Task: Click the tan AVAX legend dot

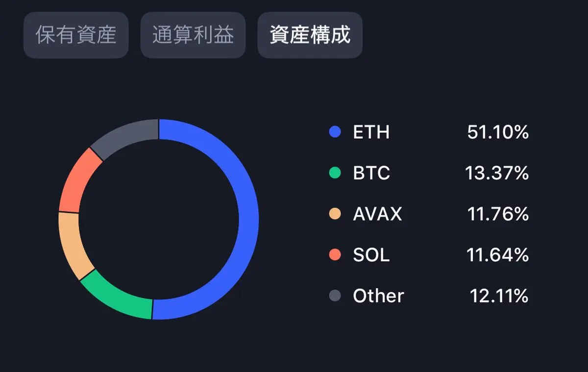Action: pyautogui.click(x=335, y=214)
